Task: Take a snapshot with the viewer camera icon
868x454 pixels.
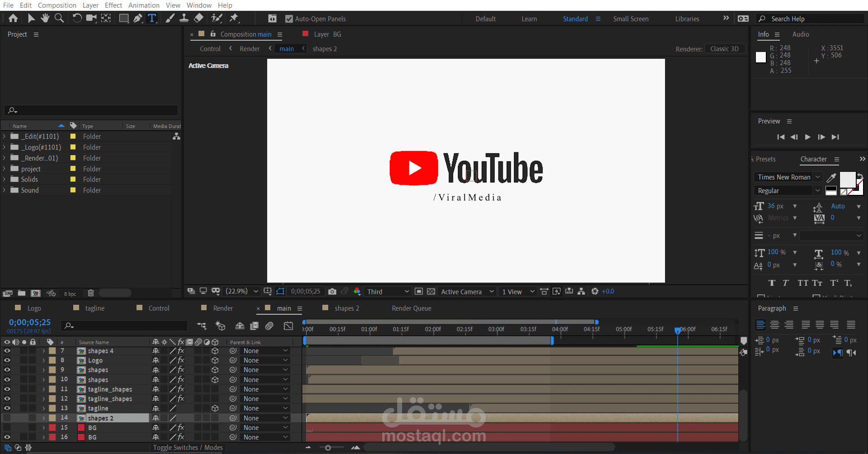Action: pyautogui.click(x=332, y=292)
